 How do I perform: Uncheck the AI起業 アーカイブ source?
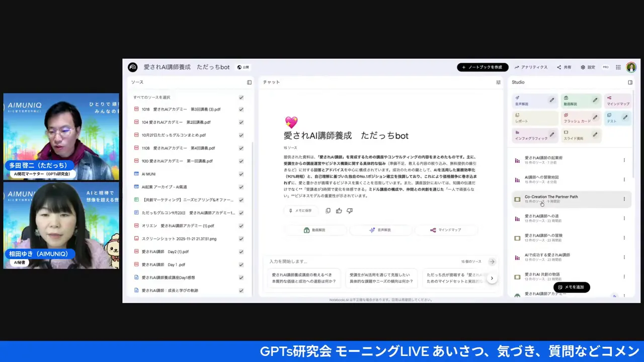[x=241, y=187]
